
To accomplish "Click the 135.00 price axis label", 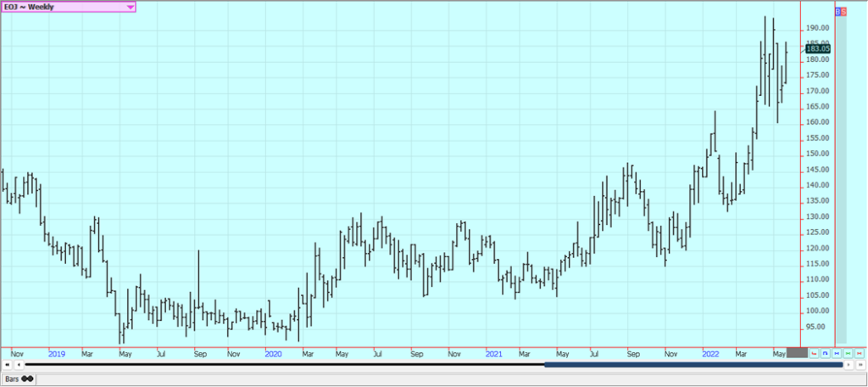I will point(817,200).
